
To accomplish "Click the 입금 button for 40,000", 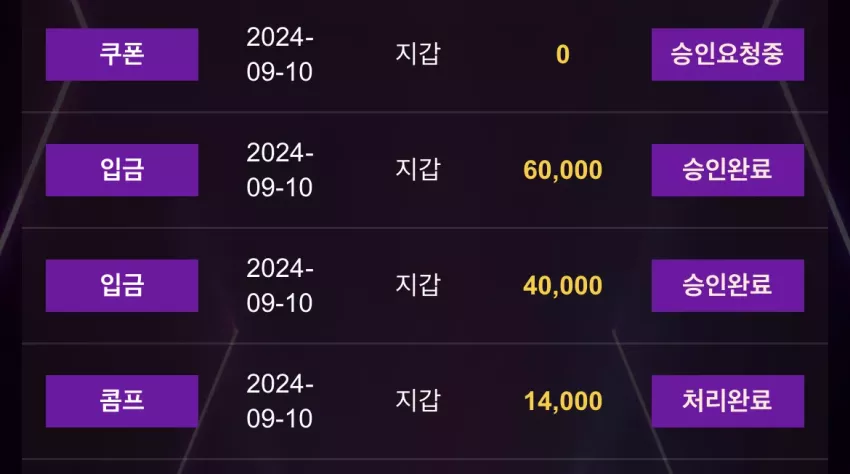I will click(x=122, y=285).
